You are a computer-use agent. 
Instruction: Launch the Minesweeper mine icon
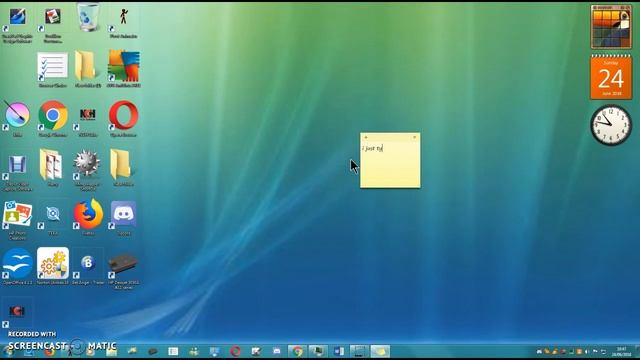point(87,169)
